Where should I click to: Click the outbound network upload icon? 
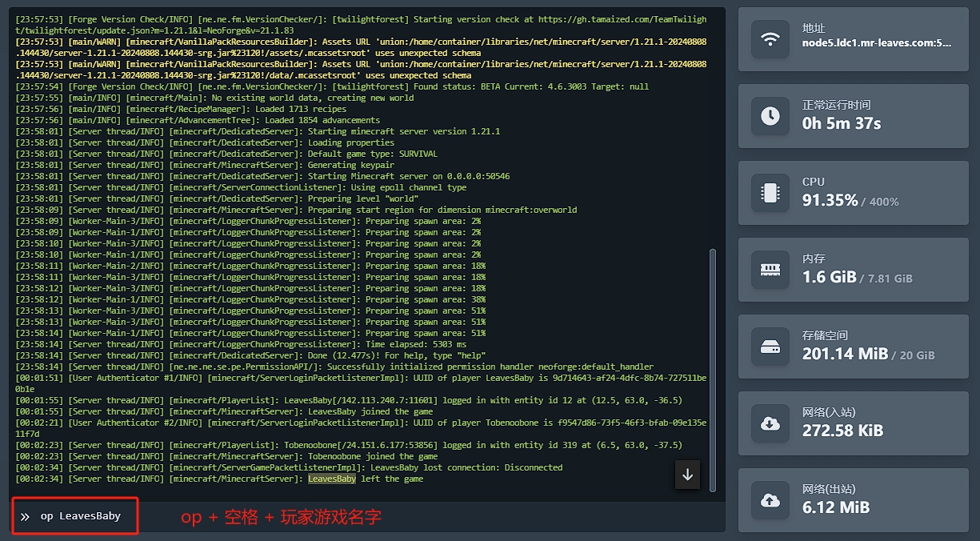click(x=770, y=500)
